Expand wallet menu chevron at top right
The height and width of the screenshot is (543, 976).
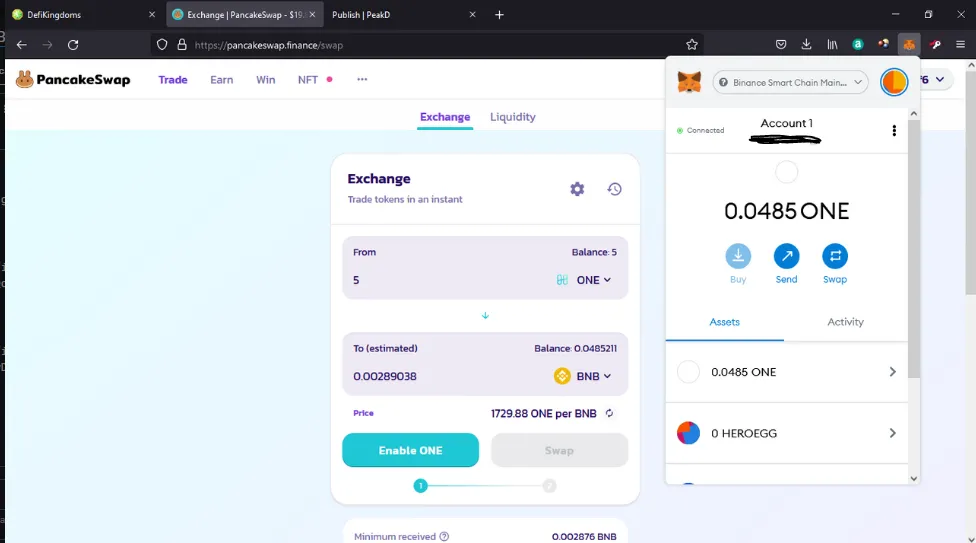(940, 80)
